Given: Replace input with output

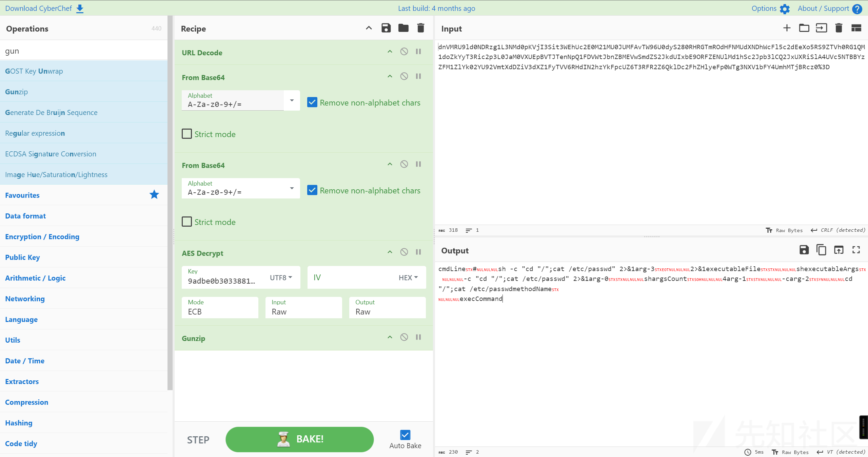Looking at the screenshot, I should tap(839, 250).
